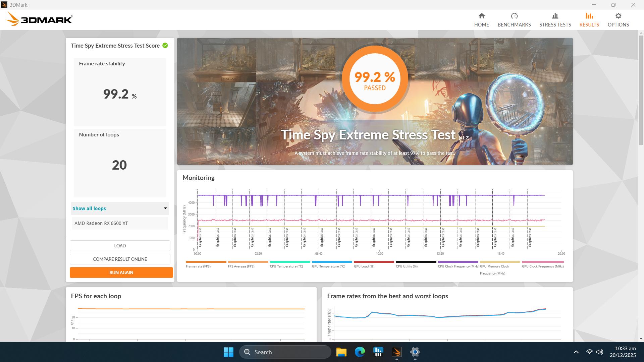Toggle the CPU Clock Frequency legend series
This screenshot has width=644, height=362.
pyautogui.click(x=459, y=264)
